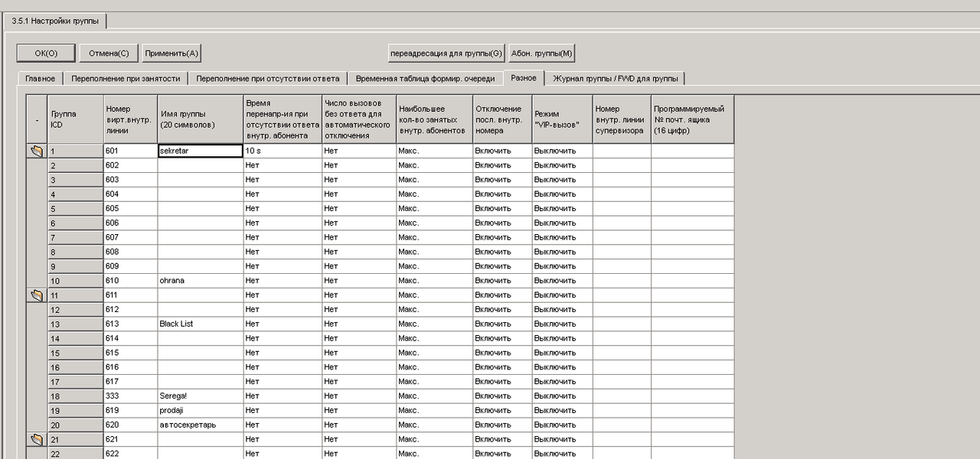Click Выключить VIP mode for row 601
980x459 pixels.
pos(562,151)
